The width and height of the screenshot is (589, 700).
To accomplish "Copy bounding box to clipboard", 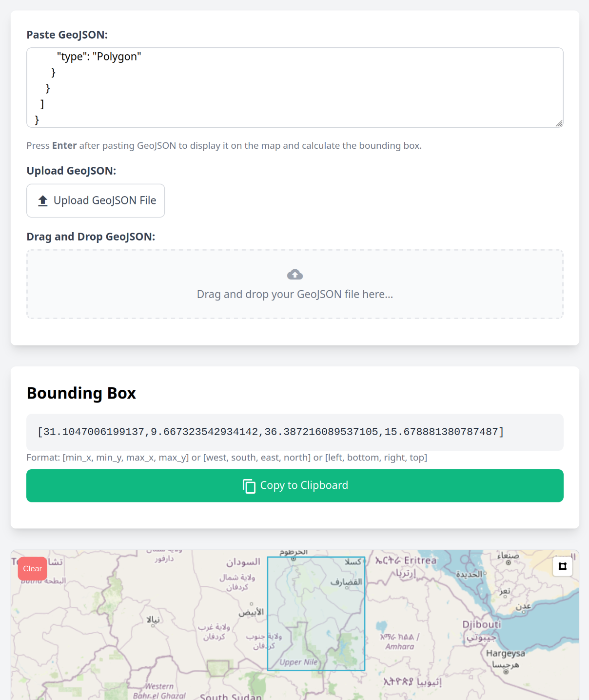I will click(295, 486).
